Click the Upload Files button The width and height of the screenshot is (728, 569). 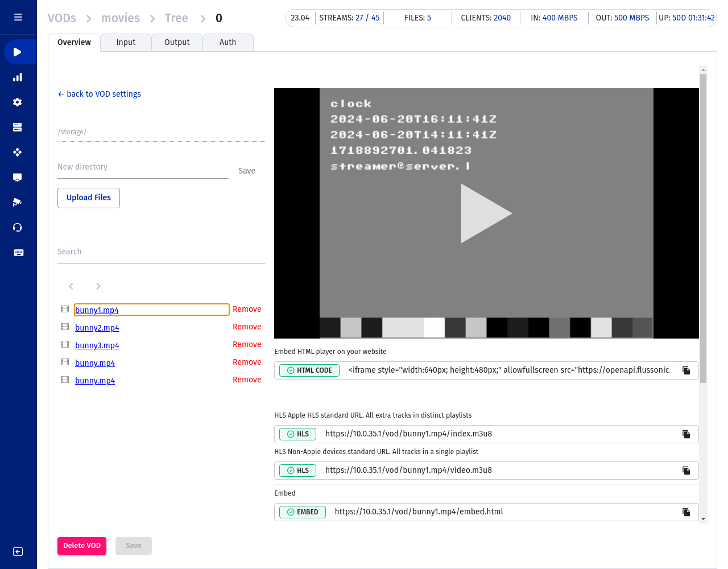click(x=89, y=198)
